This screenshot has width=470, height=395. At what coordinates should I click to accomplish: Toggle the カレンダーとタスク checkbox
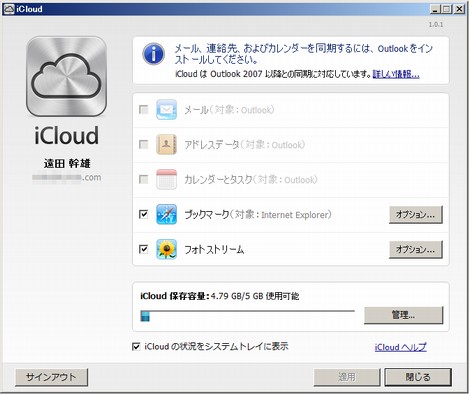[144, 179]
